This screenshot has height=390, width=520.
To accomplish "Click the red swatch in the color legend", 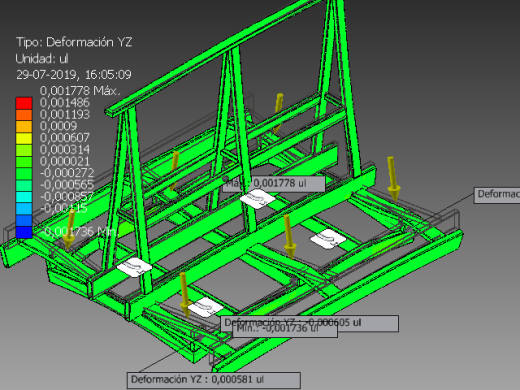I will tap(24, 103).
